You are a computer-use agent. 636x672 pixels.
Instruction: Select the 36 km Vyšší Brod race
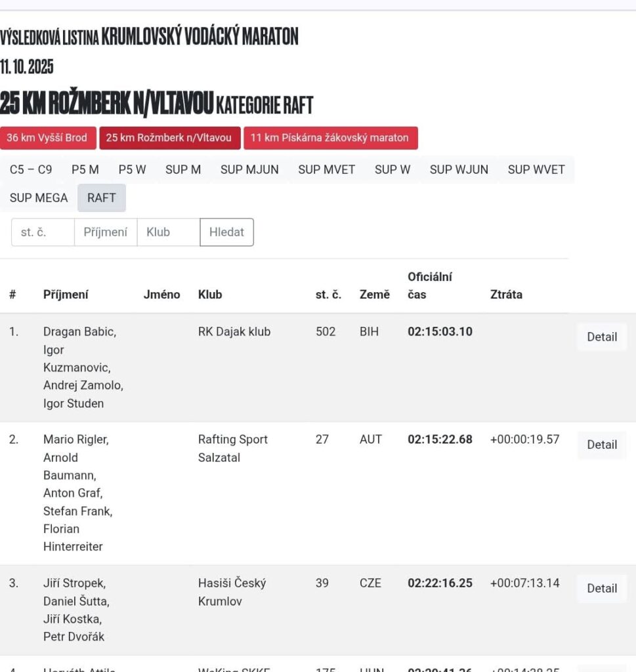click(47, 138)
